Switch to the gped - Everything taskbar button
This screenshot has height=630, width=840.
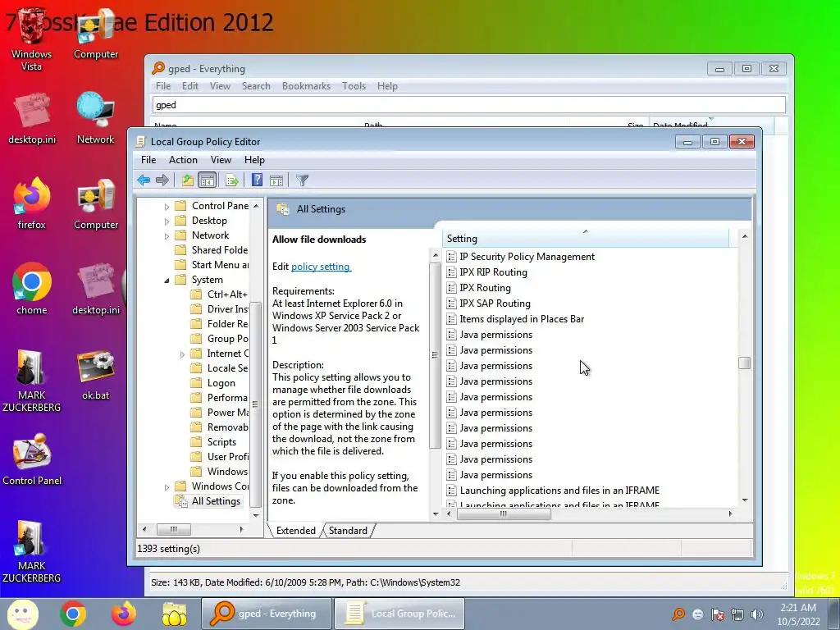(267, 614)
